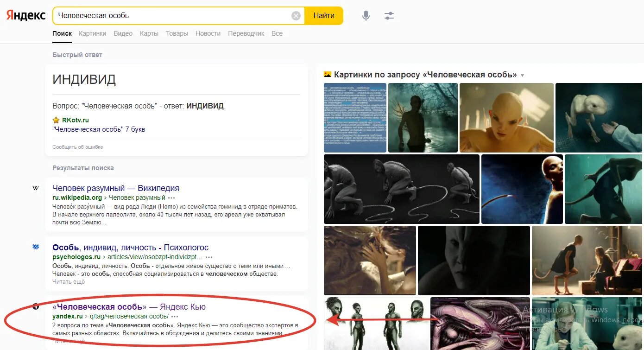This screenshot has height=350, width=644.
Task: Open woman at piano scene thumbnail
Action: 588,261
